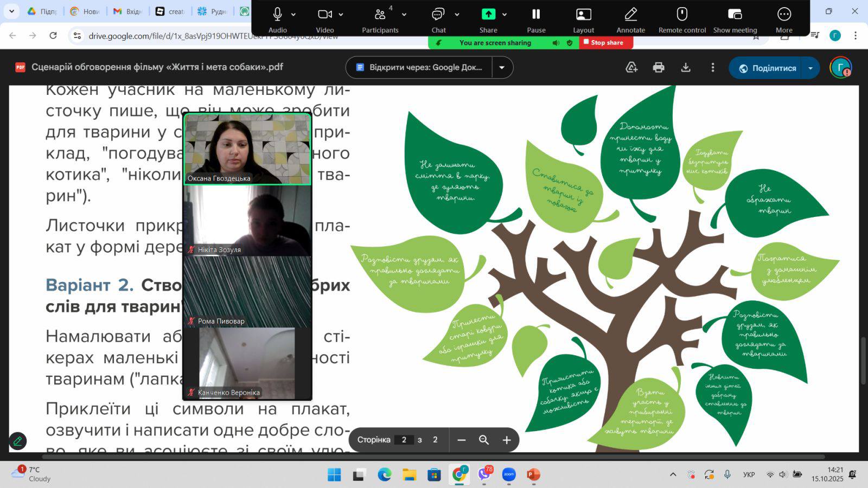Open PowerPoint from the Windows taskbar
Viewport: 868px width, 488px height.
point(534,475)
